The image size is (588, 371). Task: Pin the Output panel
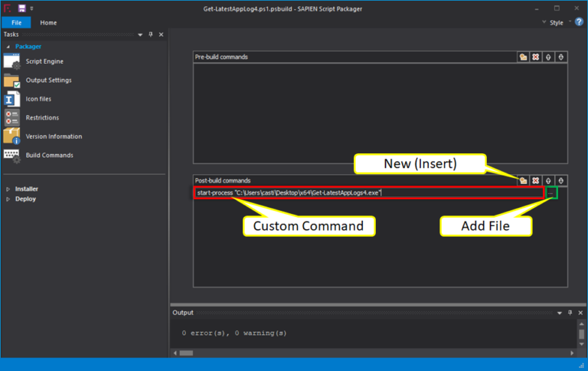pyautogui.click(x=570, y=313)
